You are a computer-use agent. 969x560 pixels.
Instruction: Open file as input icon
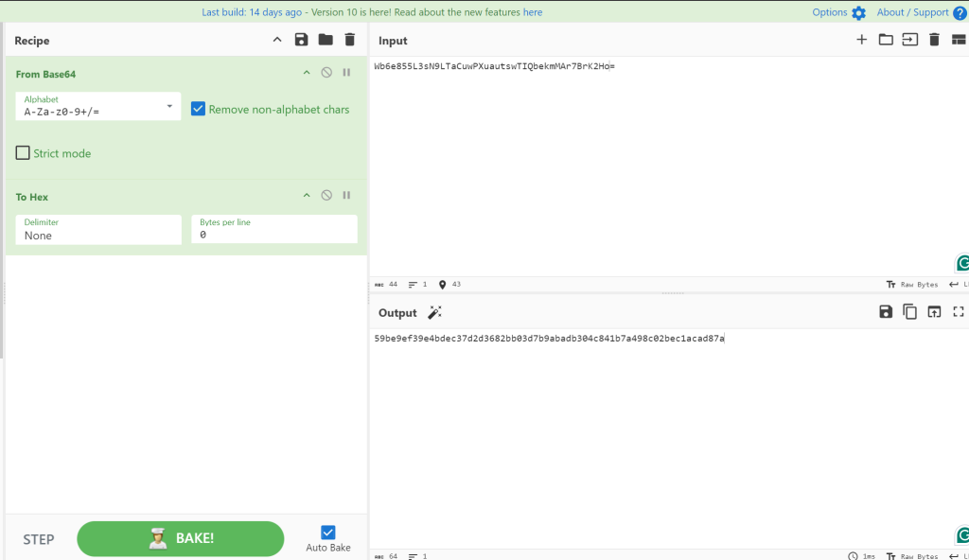click(909, 40)
